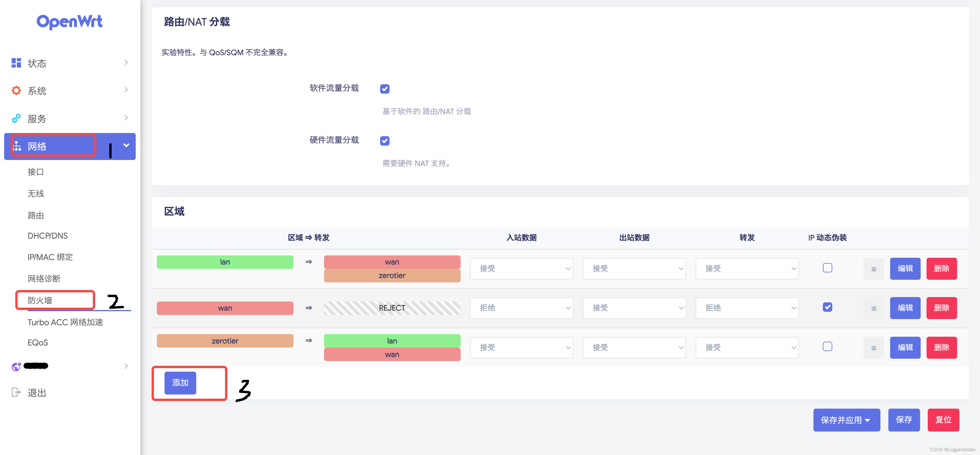Image resolution: width=980 pixels, height=455 pixels.
Task: Open 入站数据 dropdown in the lan row
Action: (521, 268)
